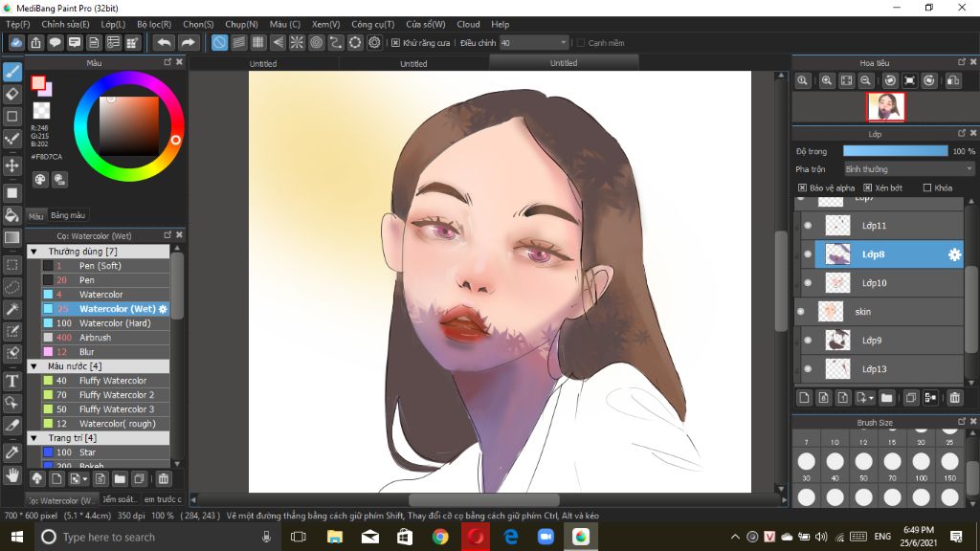
Task: Switch to the Bảng màu tab
Action: coord(68,215)
